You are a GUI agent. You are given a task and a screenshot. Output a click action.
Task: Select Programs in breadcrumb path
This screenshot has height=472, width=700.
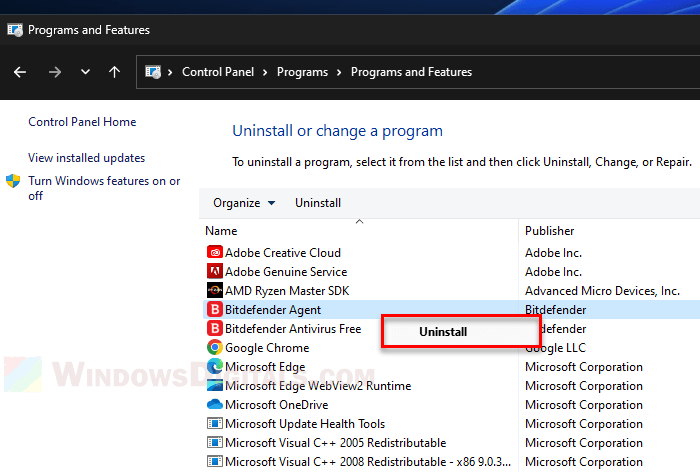[302, 72]
